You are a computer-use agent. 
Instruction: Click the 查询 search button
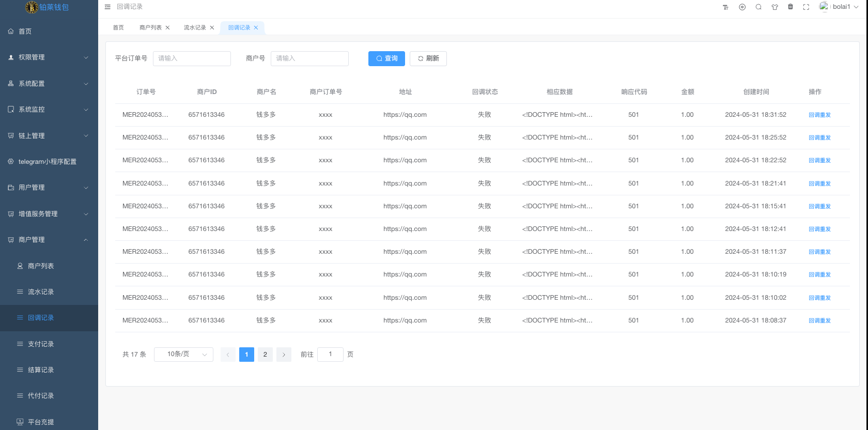(x=386, y=58)
